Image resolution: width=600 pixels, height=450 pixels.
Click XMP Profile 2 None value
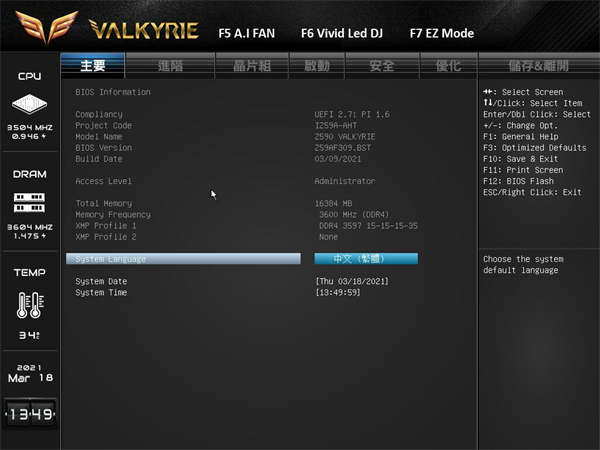click(328, 237)
